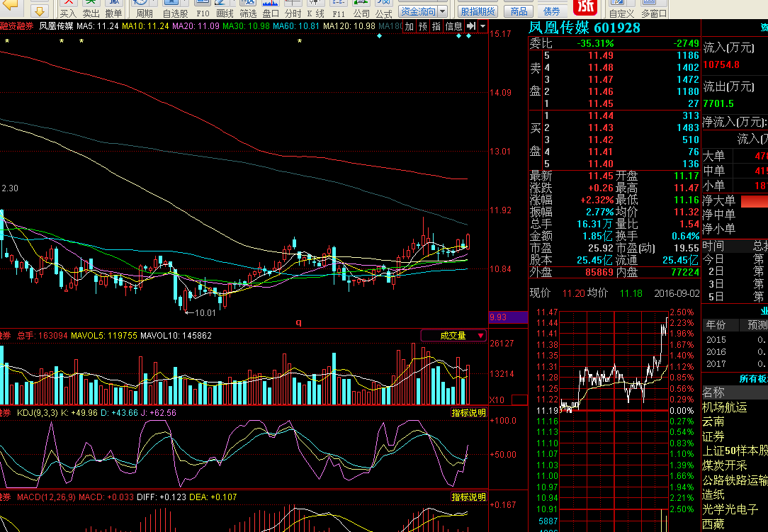The width and height of the screenshot is (768, 532).
Task: Switch to 分时 intraday chart icon
Action: point(293,9)
